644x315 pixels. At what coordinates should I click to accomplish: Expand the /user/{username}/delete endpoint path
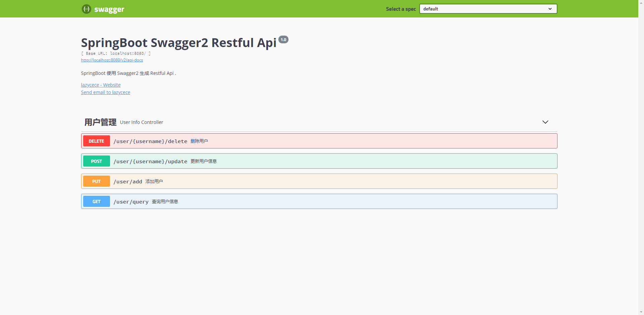click(150, 141)
